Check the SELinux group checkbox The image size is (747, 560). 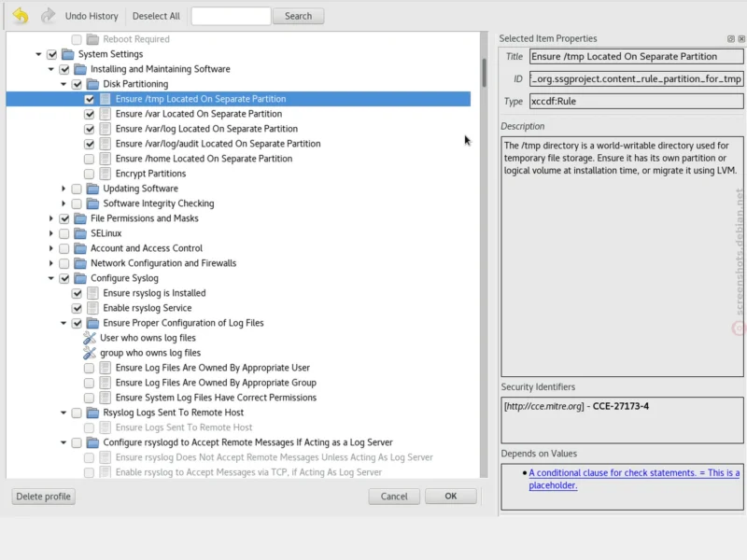click(63, 234)
